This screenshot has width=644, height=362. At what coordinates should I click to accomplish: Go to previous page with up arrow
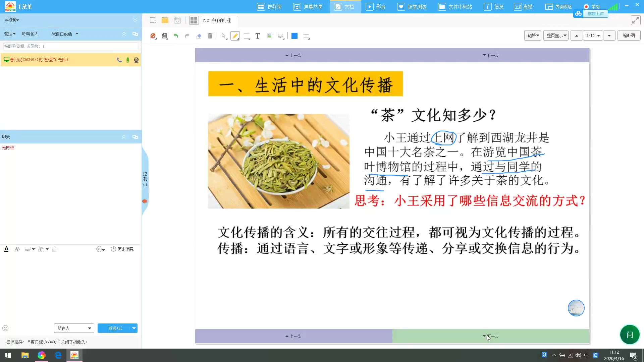577,36
